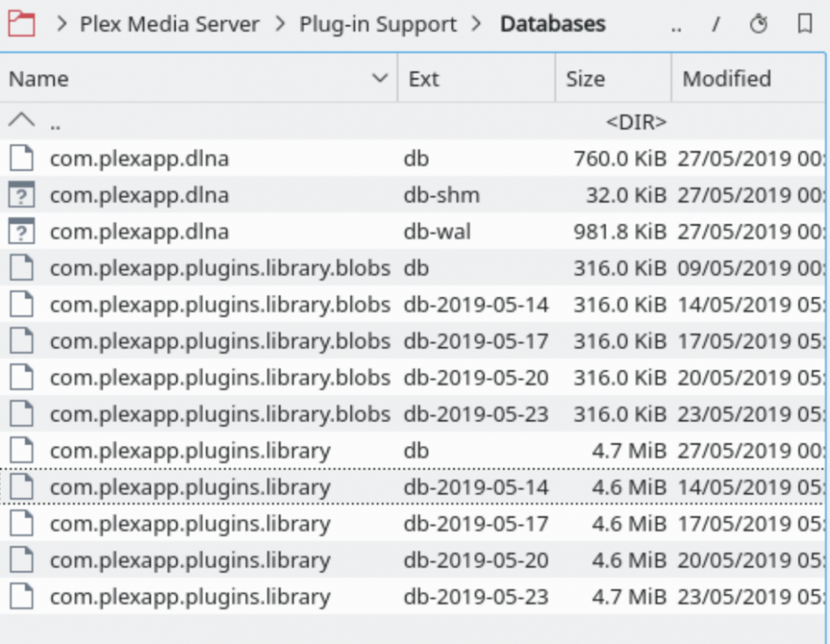Click ext cell db-2019-05-23 of 4.7 MiB row

476,597
